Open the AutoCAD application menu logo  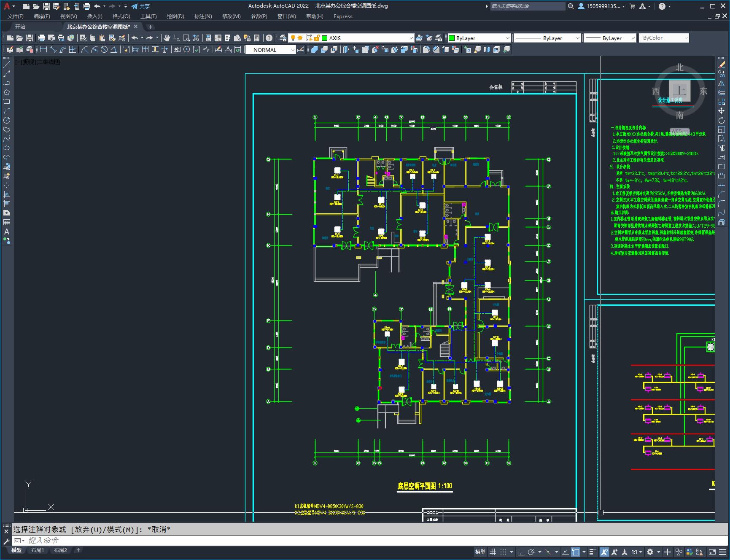pyautogui.click(x=7, y=6)
